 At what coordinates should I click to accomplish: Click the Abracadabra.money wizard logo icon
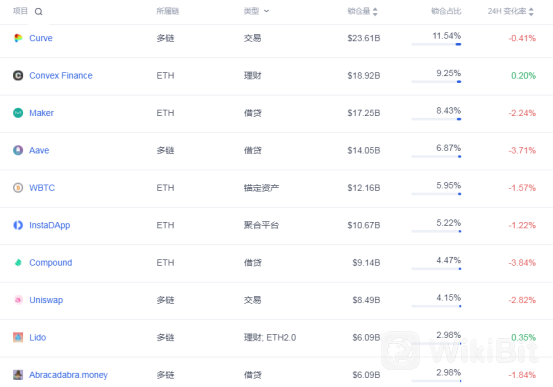click(18, 375)
